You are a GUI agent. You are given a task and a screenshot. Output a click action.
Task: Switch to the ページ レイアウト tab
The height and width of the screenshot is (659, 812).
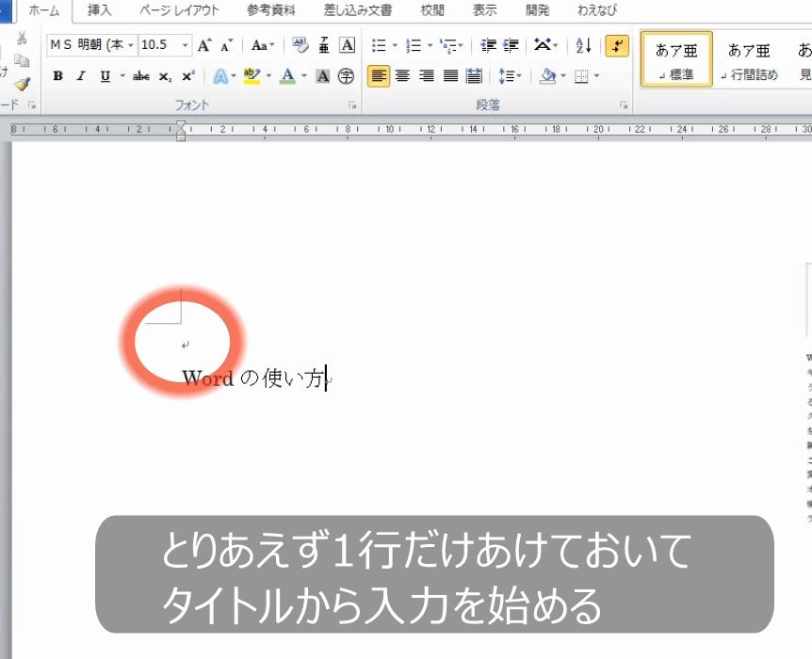pos(179,10)
